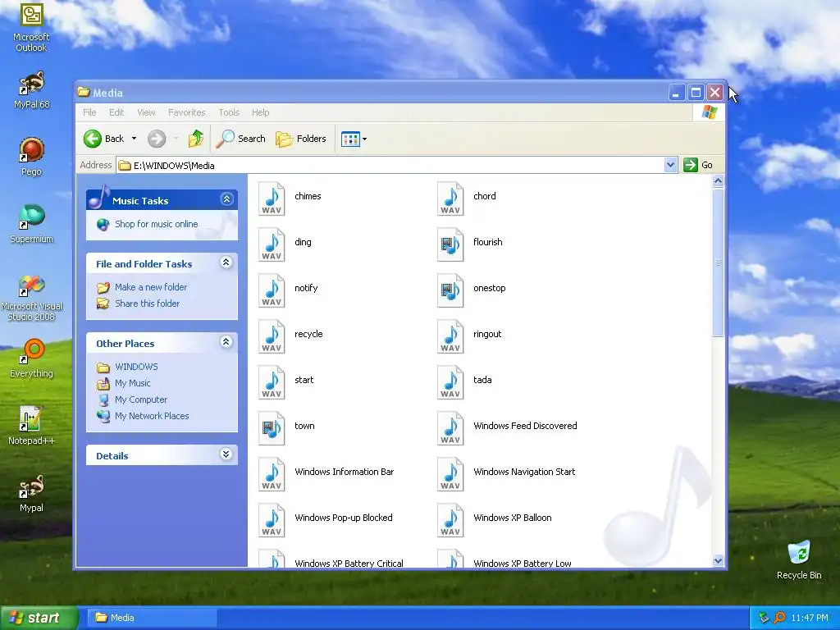Select the start WAV file icon
Viewport: 840px width, 630px height.
[x=272, y=382]
